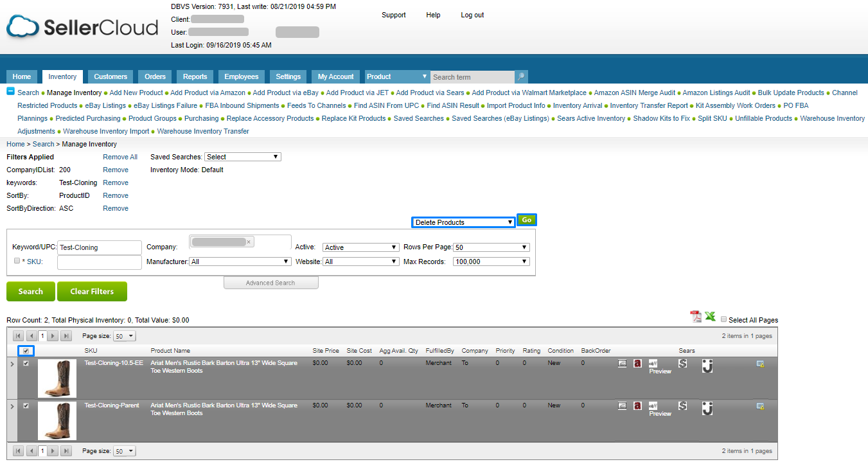Go to first page in top pager

click(18, 336)
